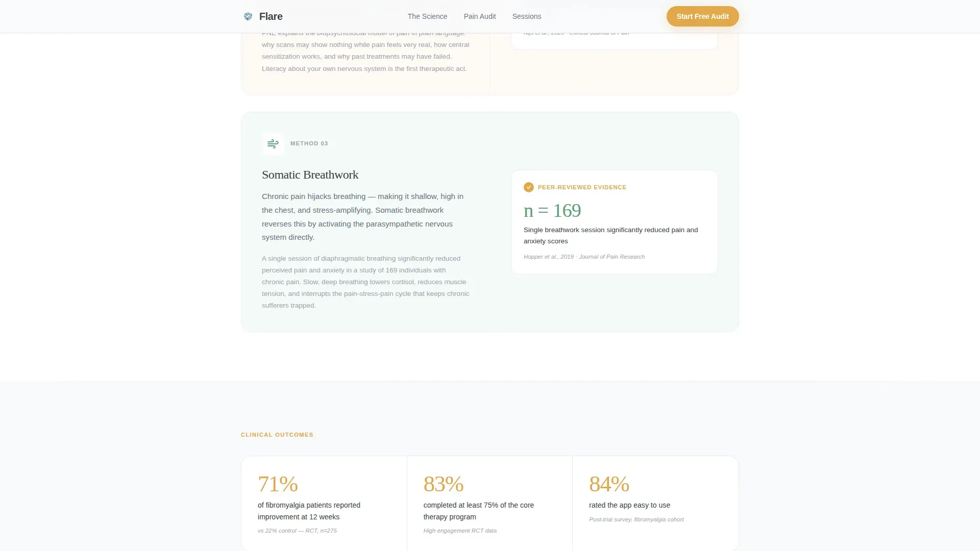Click 'Post-trial survey, fibromyalgia cohort' note
The height and width of the screenshot is (551, 980).
tap(636, 519)
